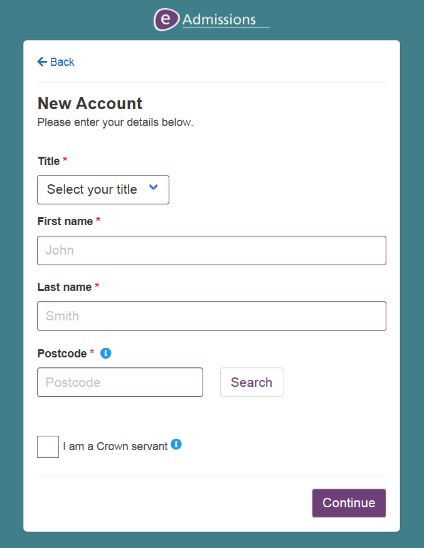Show the Crown servant info icon
Screen dimensions: 424x548
coord(176,444)
